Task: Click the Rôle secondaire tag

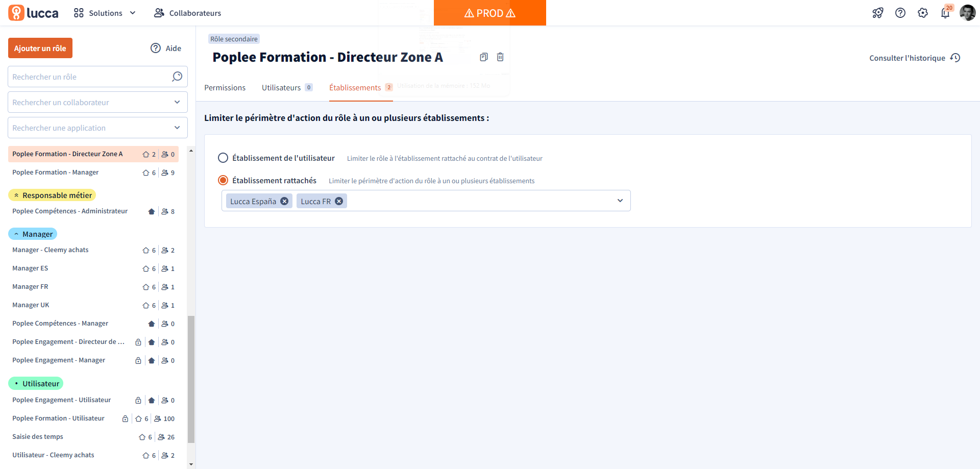Action: pyautogui.click(x=234, y=39)
